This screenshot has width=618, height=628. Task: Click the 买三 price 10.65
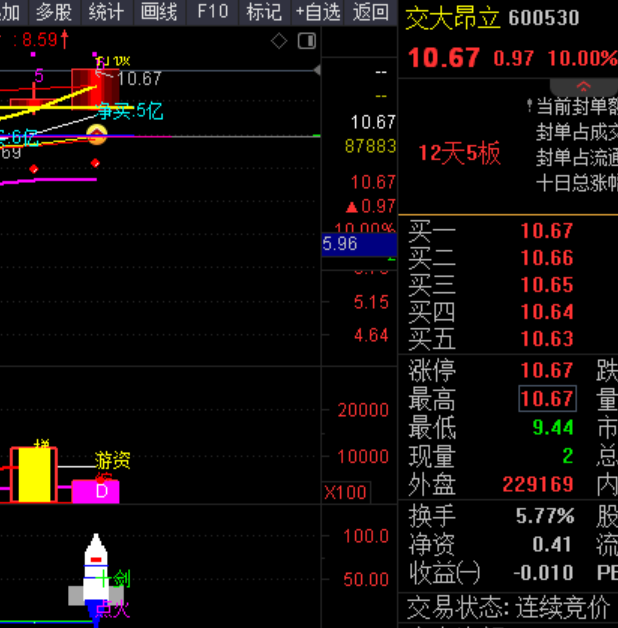(x=547, y=285)
